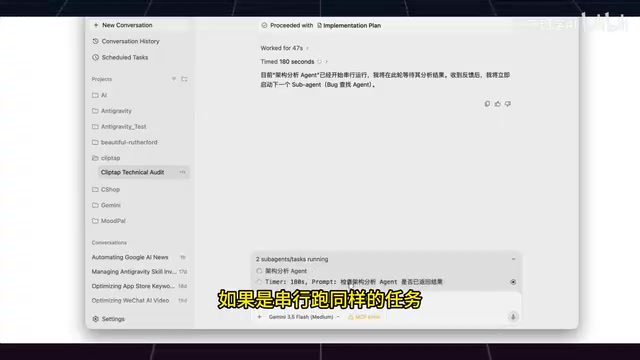This screenshot has width=640, height=360.
Task: Open the Gemini project folder
Action: tap(106, 205)
